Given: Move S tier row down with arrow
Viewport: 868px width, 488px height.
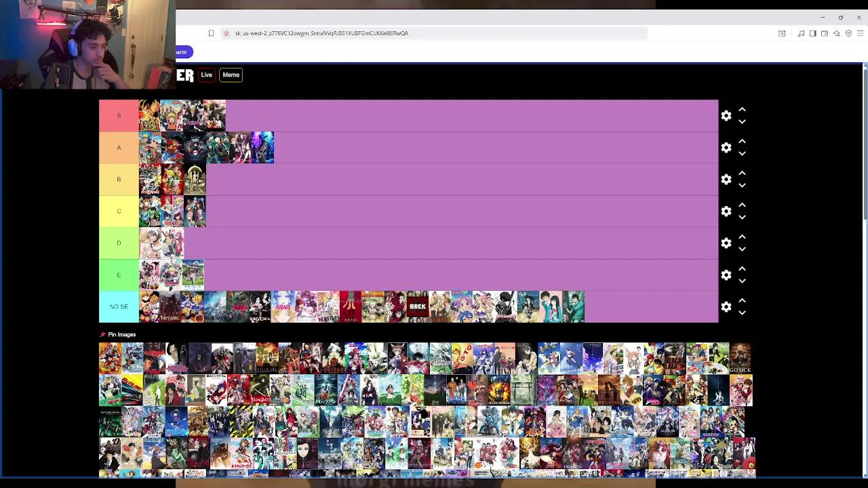Looking at the screenshot, I should pos(742,122).
